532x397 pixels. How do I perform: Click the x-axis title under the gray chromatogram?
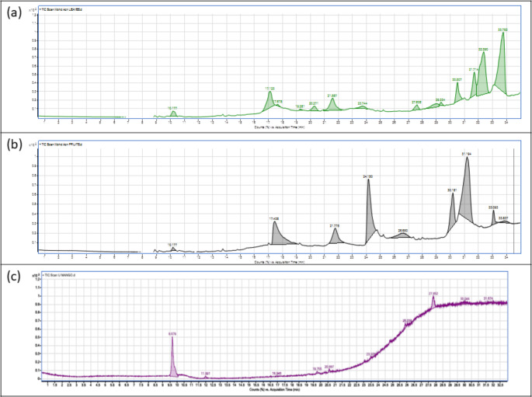(280, 263)
